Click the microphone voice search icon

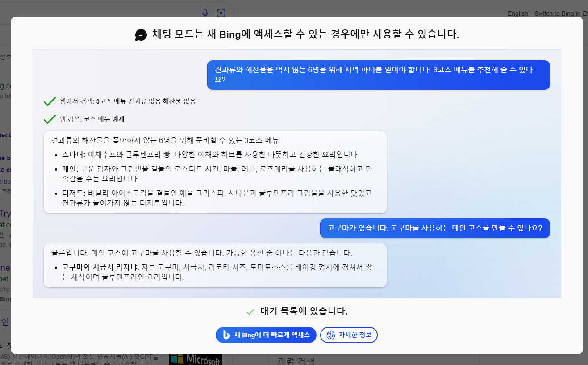point(205,13)
